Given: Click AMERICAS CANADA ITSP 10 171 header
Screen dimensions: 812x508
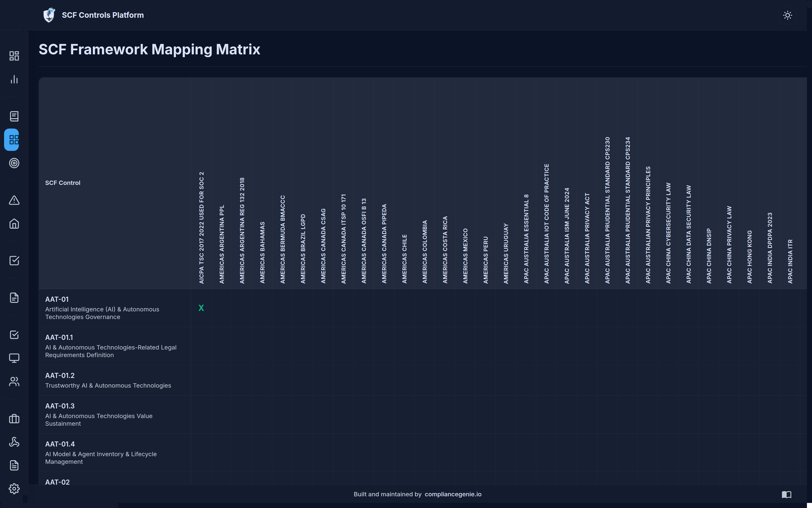Looking at the screenshot, I should 344,239.
